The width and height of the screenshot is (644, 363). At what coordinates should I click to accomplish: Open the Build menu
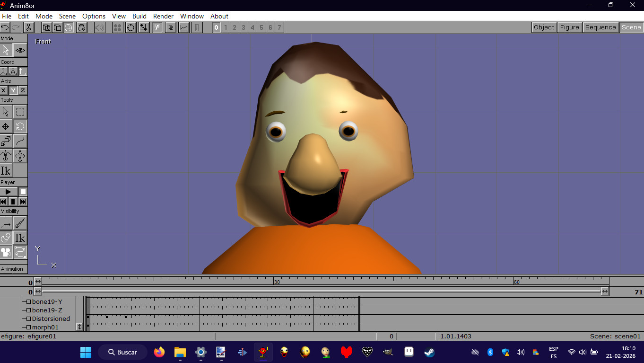point(139,16)
